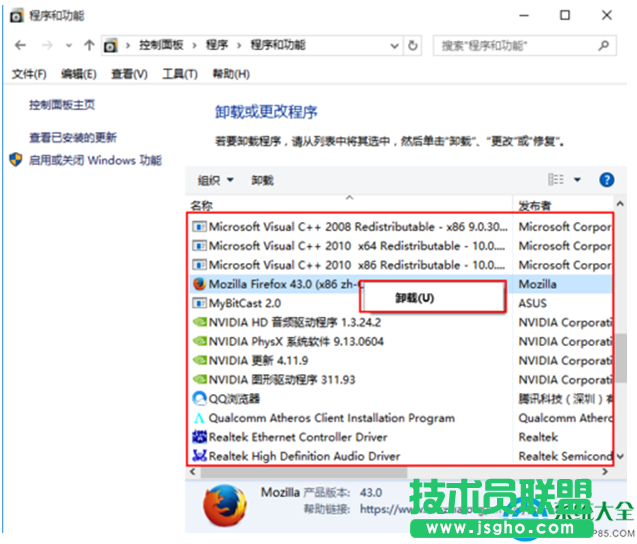Click the QQ浏览器 program icon
637x544 pixels.
199,398
